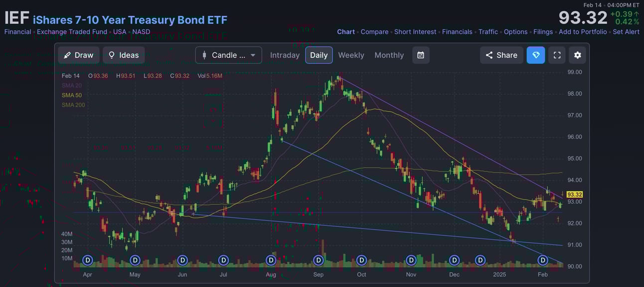Click the 99.00 price axis label

[575, 72]
